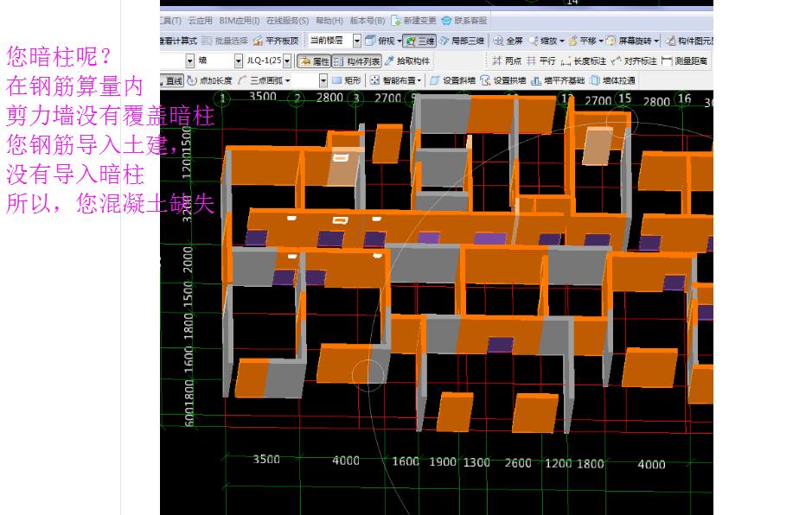This screenshot has width=812, height=515.
Task: Click the 三点画弧 arc icon
Action: [242, 80]
